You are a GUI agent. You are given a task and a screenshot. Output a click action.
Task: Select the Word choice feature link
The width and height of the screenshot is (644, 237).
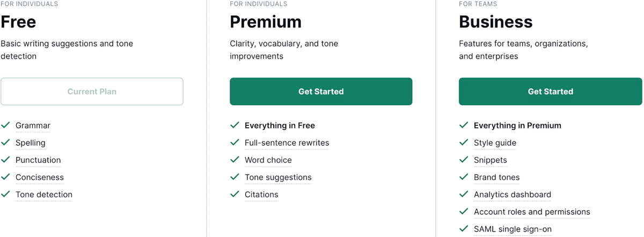click(268, 160)
